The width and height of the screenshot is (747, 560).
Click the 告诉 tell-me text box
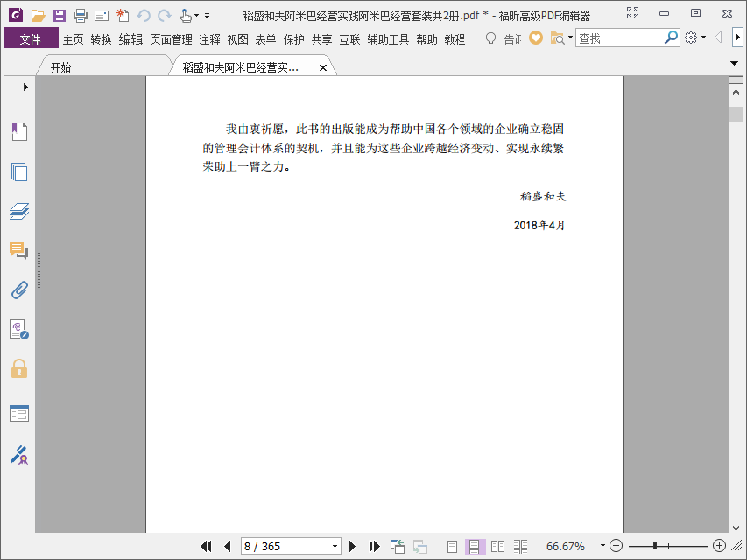tap(513, 39)
